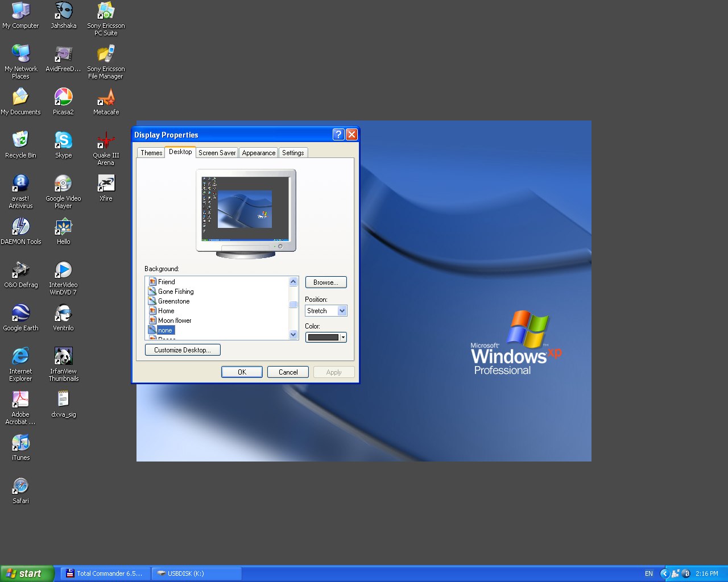Click the taskbar clock

point(707,573)
